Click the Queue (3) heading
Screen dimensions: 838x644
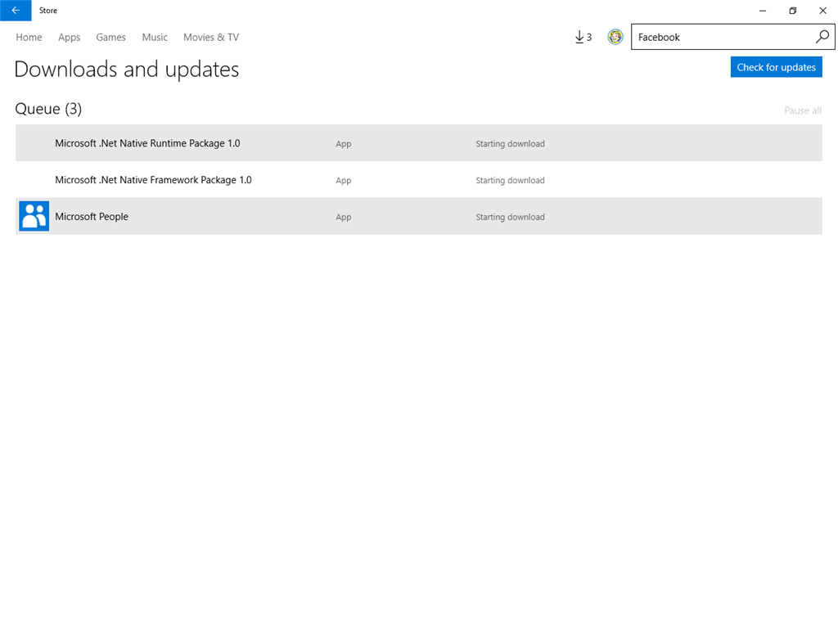(x=48, y=109)
